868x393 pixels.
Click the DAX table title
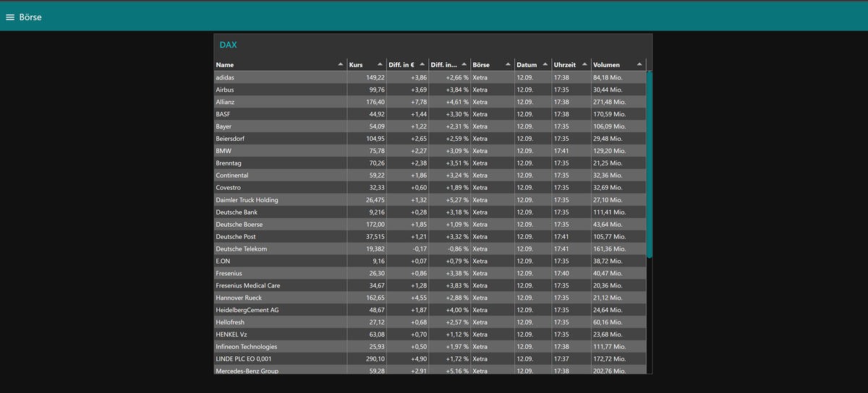pyautogui.click(x=228, y=45)
